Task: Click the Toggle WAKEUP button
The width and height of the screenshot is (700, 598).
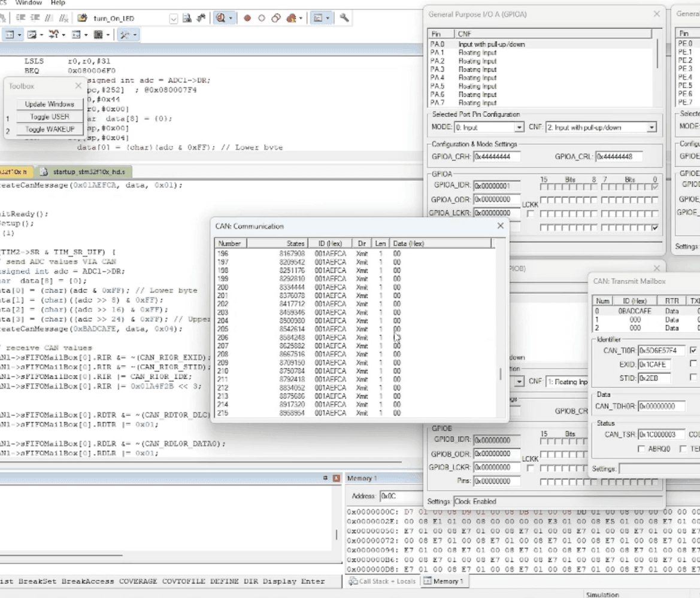Action: pos(50,129)
